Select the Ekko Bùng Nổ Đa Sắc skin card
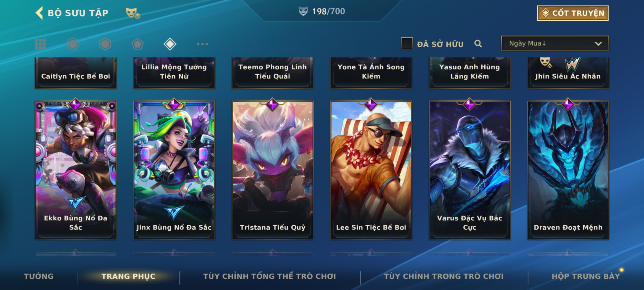The image size is (644, 290). click(x=76, y=170)
